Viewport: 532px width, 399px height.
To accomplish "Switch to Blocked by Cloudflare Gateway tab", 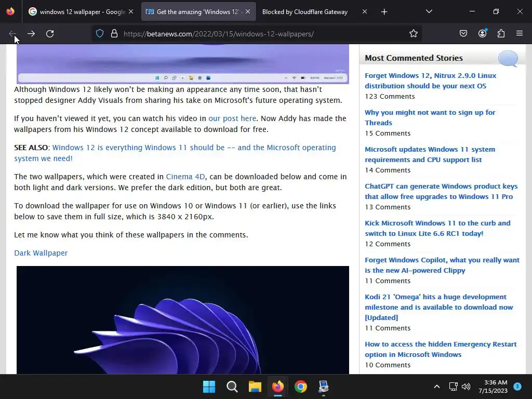I will tap(315, 11).
